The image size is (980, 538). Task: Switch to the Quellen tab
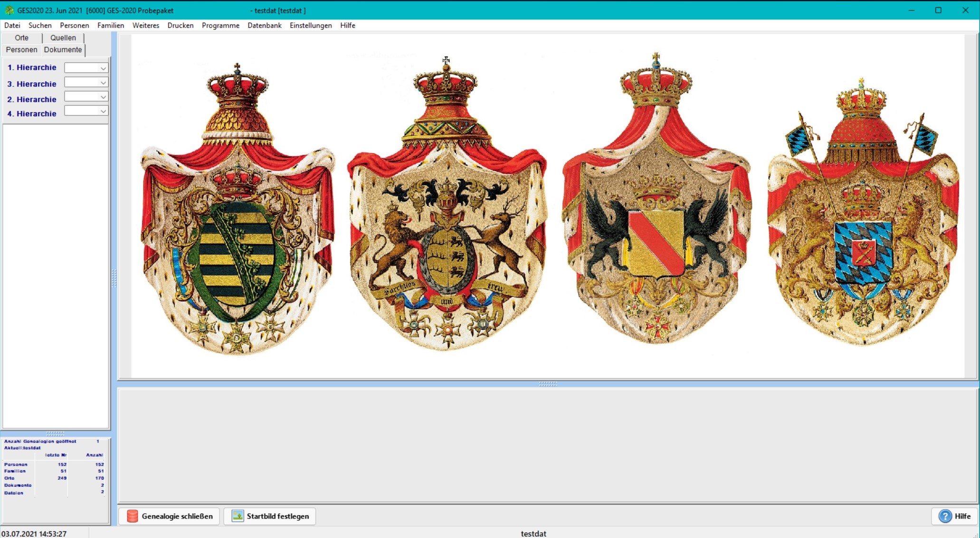pyautogui.click(x=63, y=38)
